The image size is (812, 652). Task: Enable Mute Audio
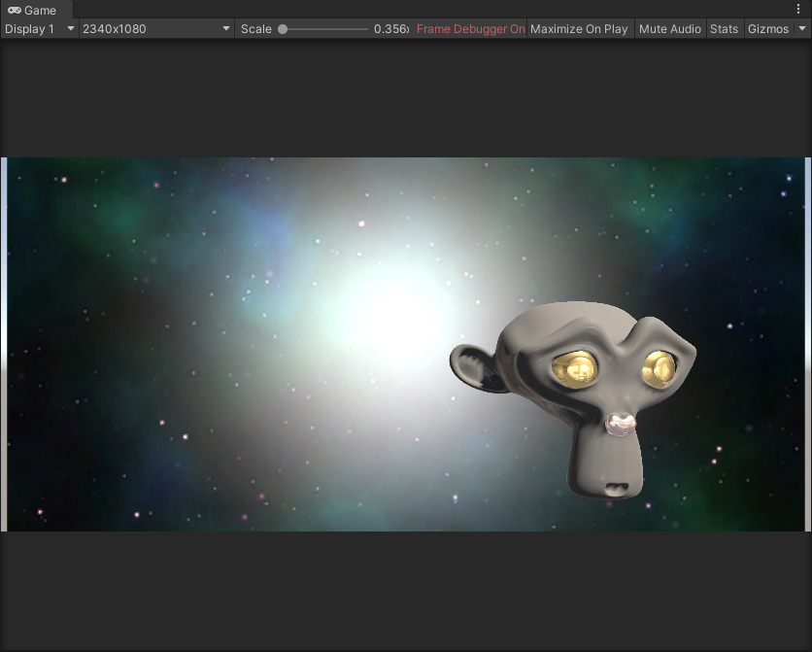(x=669, y=29)
